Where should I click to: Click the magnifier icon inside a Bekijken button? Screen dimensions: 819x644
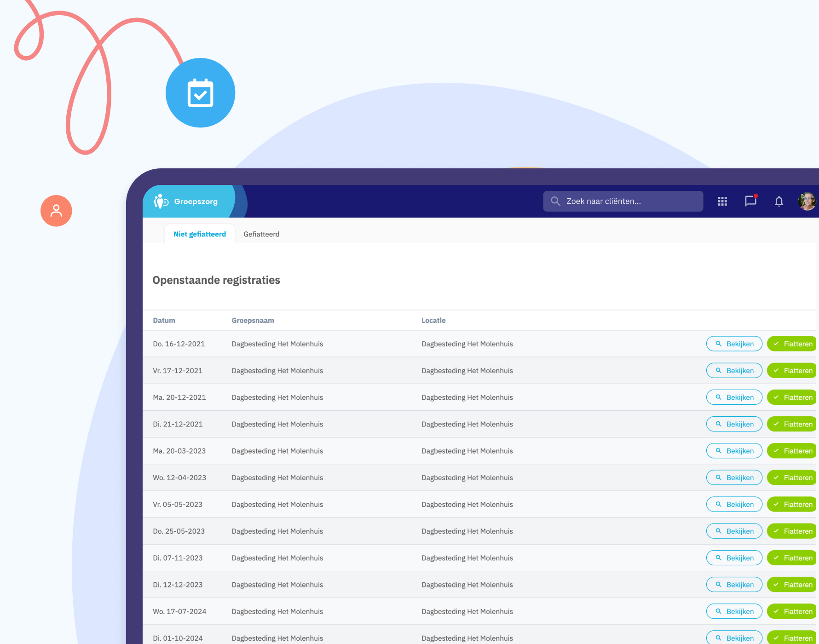point(718,344)
